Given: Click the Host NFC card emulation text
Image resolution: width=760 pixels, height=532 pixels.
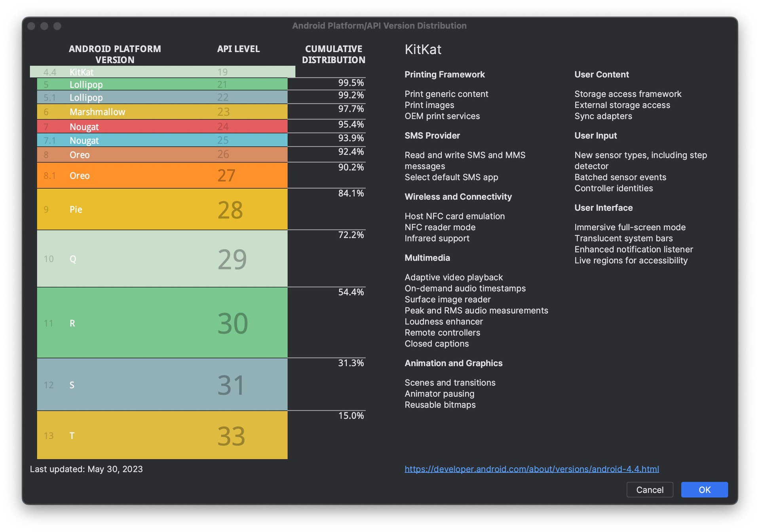Looking at the screenshot, I should (x=454, y=216).
